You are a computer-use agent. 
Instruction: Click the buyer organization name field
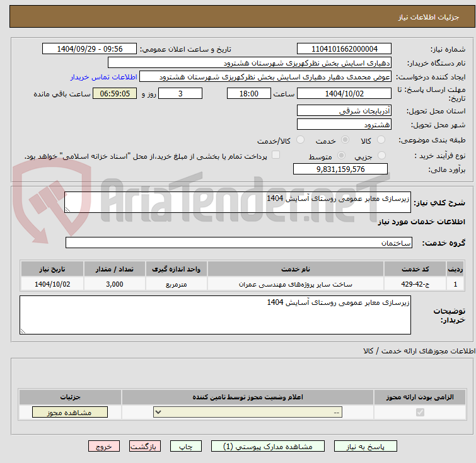250,63
